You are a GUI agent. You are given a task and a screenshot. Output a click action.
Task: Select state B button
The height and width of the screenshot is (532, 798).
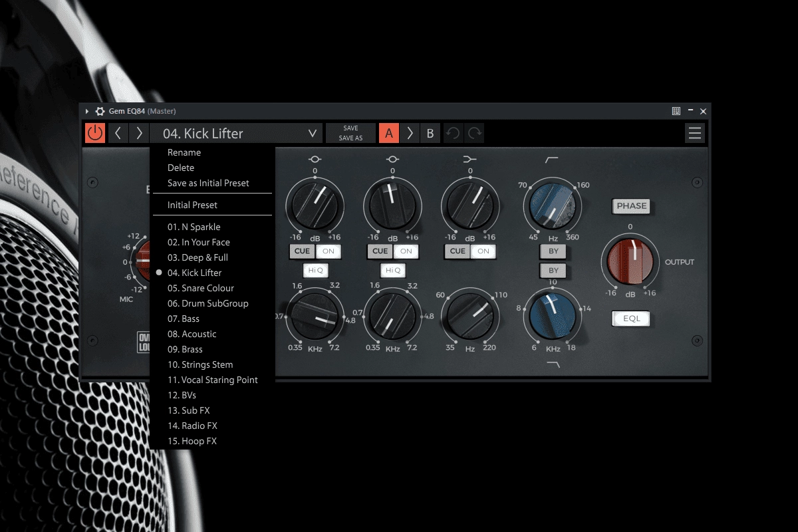click(x=430, y=133)
